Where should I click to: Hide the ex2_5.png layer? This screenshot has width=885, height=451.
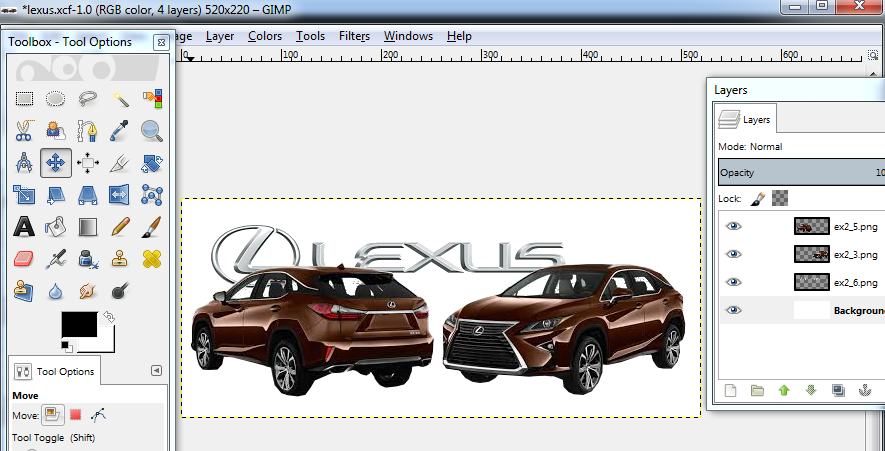pos(733,226)
